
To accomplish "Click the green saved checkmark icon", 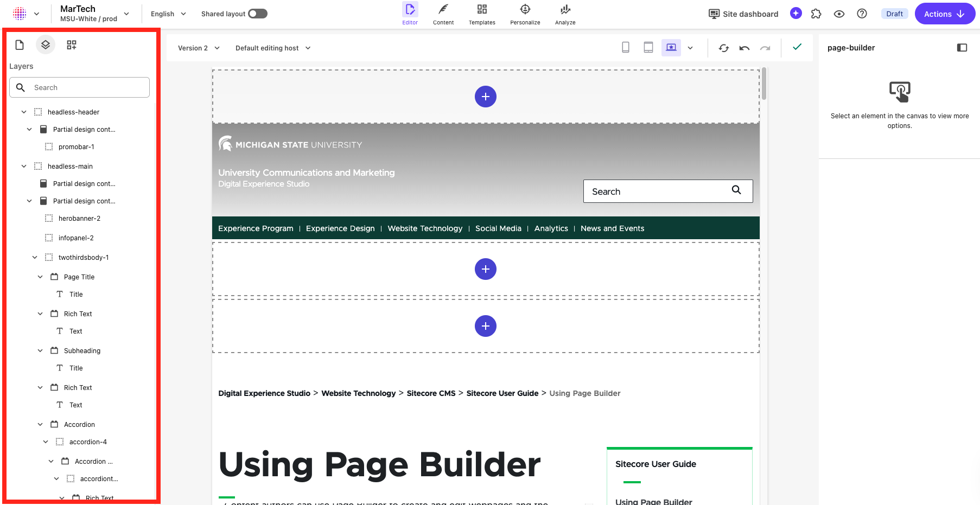I will (x=797, y=47).
